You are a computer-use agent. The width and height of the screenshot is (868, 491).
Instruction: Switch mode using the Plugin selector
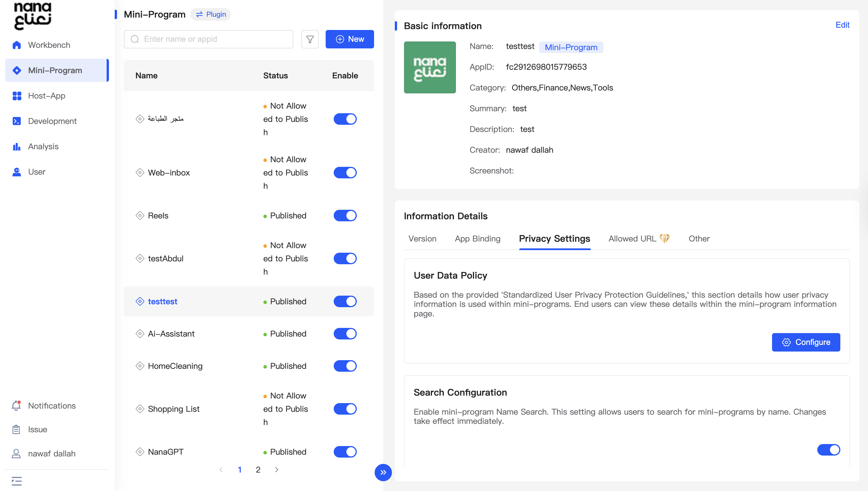click(x=211, y=14)
